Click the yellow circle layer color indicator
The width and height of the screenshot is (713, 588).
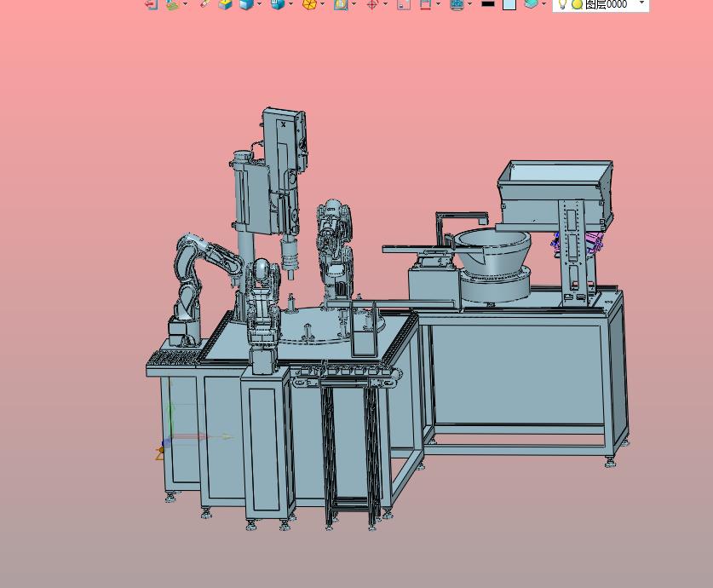577,4
